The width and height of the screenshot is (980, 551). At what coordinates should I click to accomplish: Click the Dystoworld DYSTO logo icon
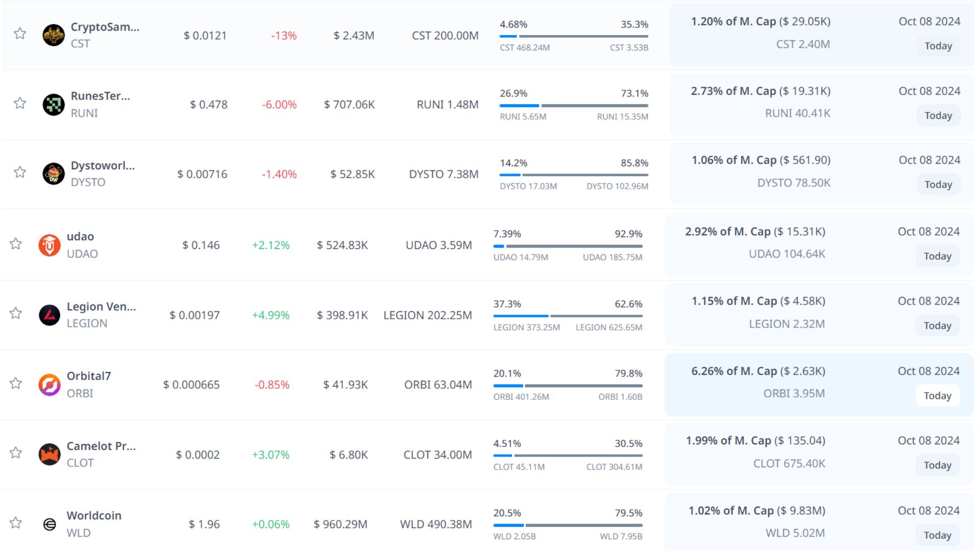pyautogui.click(x=54, y=174)
